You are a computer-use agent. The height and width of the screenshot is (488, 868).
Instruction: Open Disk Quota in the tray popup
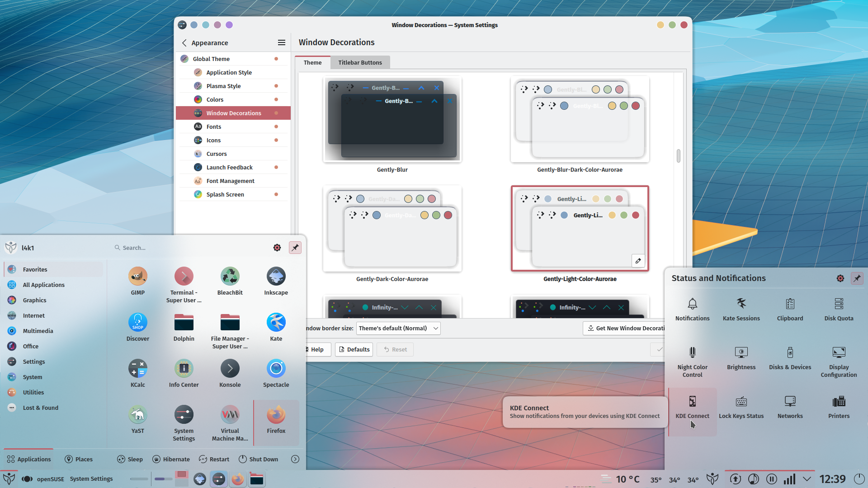tap(839, 310)
